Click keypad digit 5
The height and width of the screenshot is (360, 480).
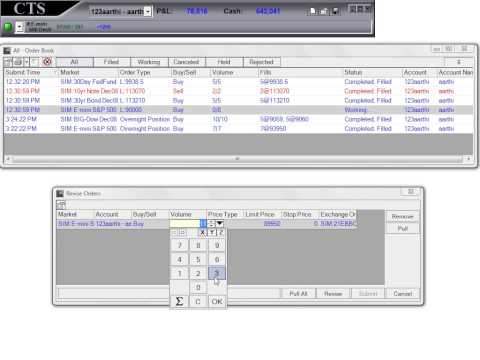198,260
